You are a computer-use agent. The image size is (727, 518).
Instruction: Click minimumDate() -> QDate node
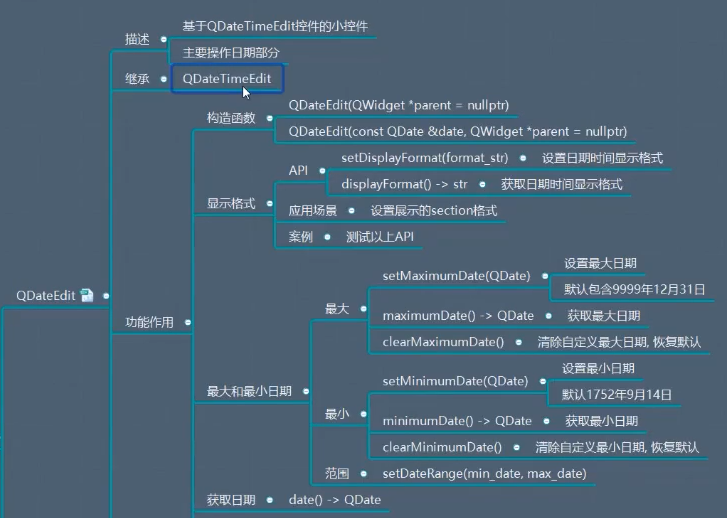(457, 421)
